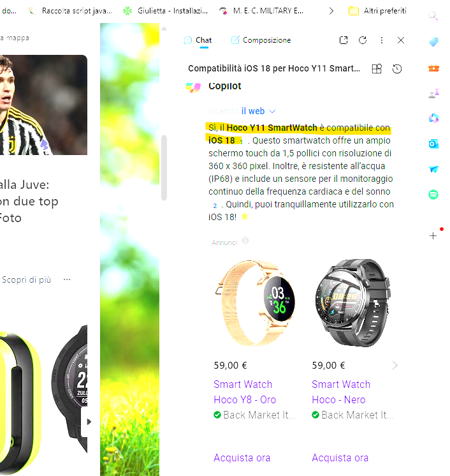
Task: Show more favorites bar bookmarks chevron
Action: [x=331, y=11]
